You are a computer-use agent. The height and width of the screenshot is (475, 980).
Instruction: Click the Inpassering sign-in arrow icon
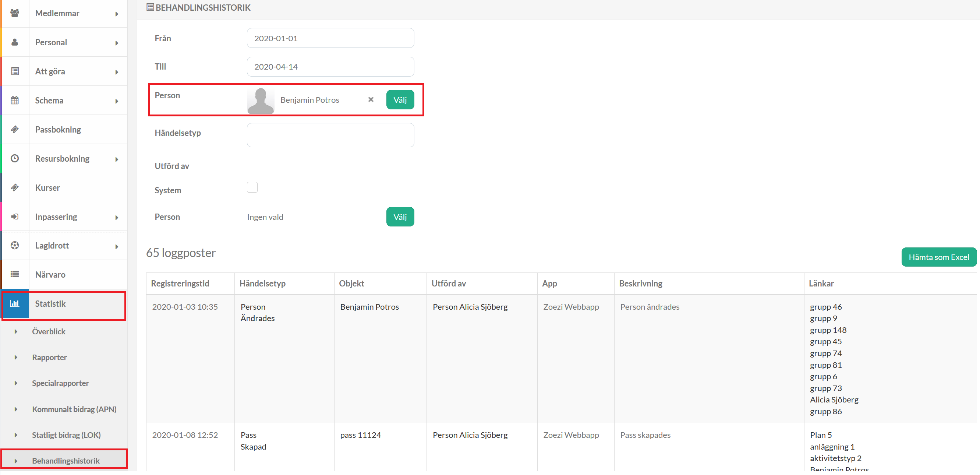coord(15,217)
